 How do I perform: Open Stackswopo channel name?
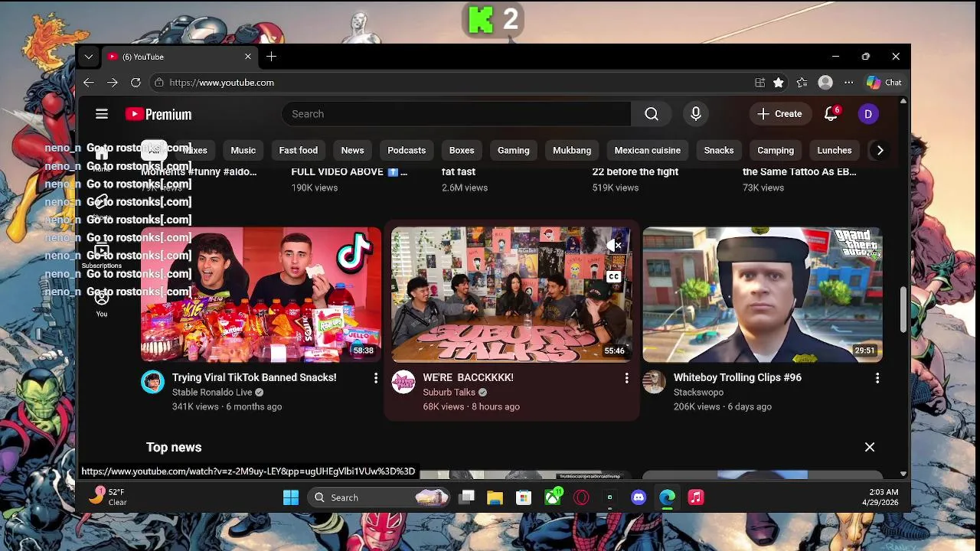[x=698, y=392]
